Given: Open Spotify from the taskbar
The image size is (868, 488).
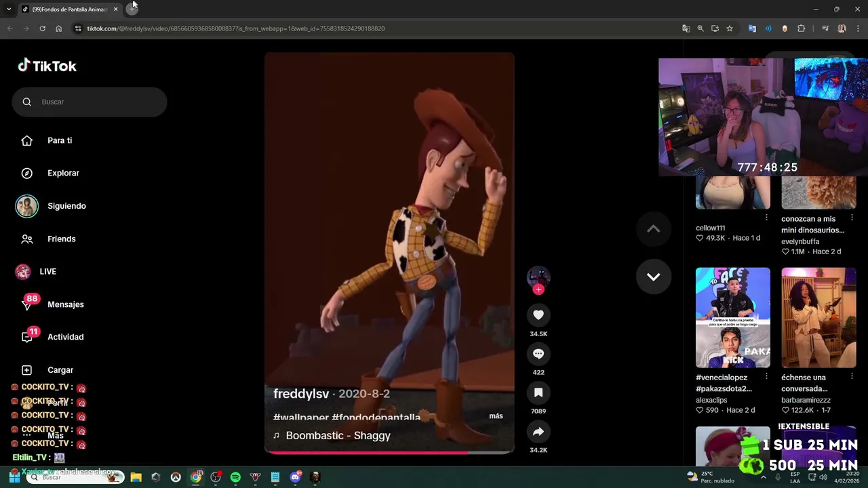Looking at the screenshot, I should click(x=235, y=477).
